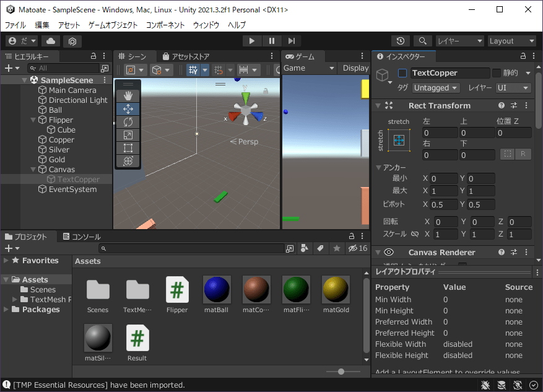The width and height of the screenshot is (543, 392).
Task: Toggle blueprint mode button in Rect Transform
Action: click(507, 154)
